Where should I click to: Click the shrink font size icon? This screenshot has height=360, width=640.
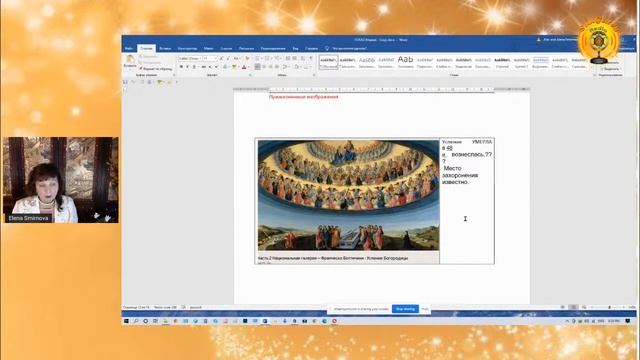[228, 58]
